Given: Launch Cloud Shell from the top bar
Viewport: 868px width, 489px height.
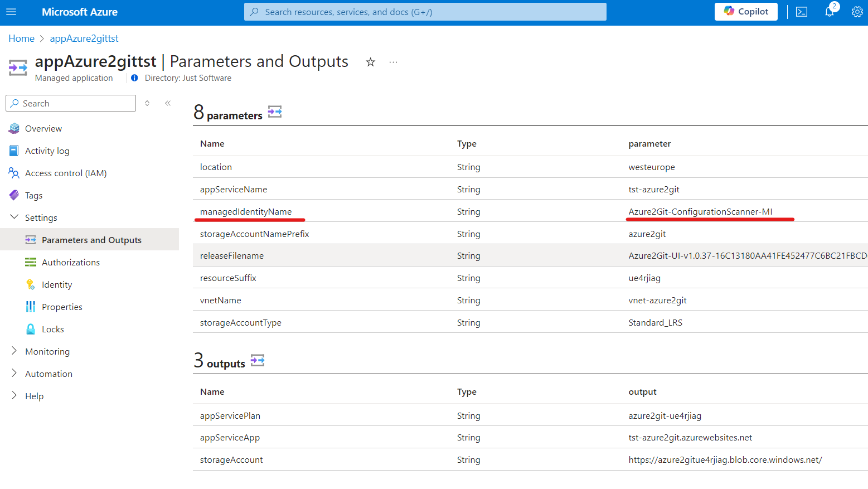Looking at the screenshot, I should [801, 11].
